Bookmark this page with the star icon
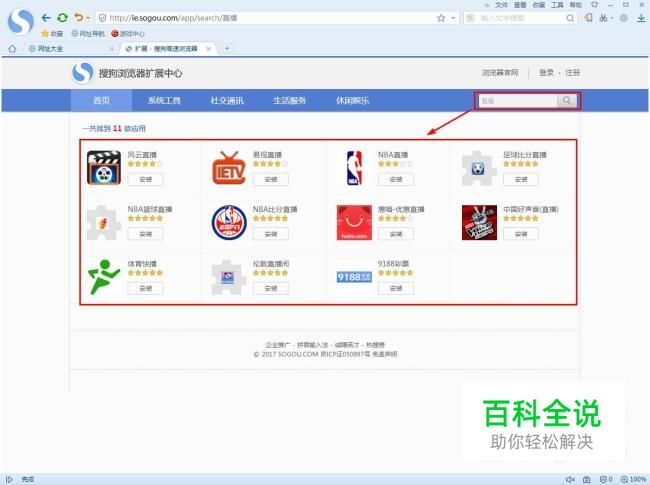This screenshot has height=485, width=650. [x=441, y=18]
